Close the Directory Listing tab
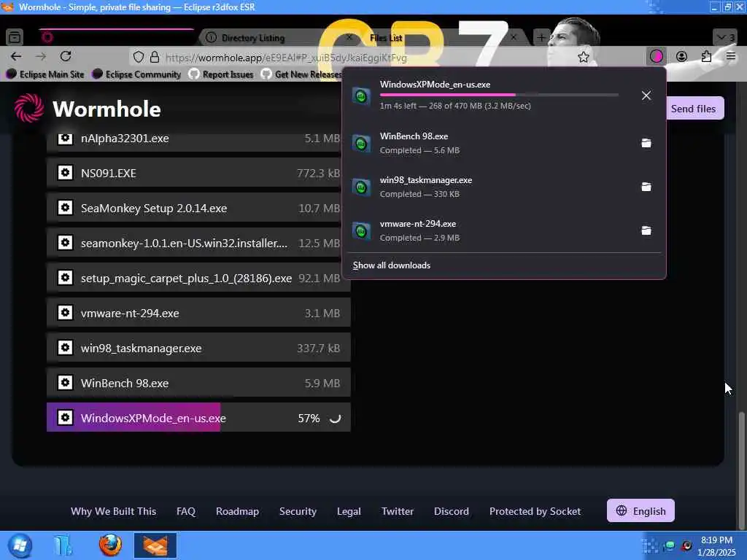The image size is (747, 560). (x=349, y=37)
